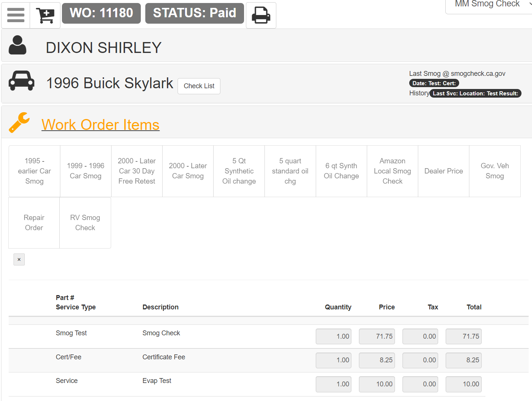Click the vehicle car icon
The height and width of the screenshot is (401, 532).
pos(21,81)
